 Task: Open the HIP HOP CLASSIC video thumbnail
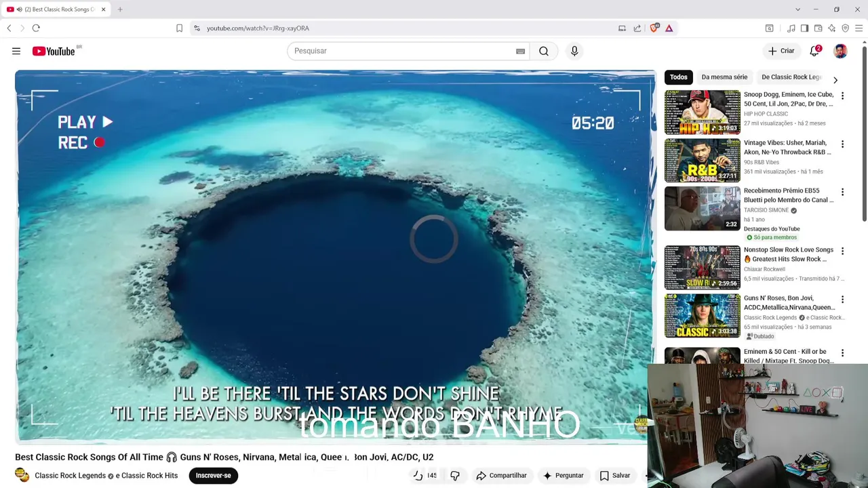coord(703,113)
